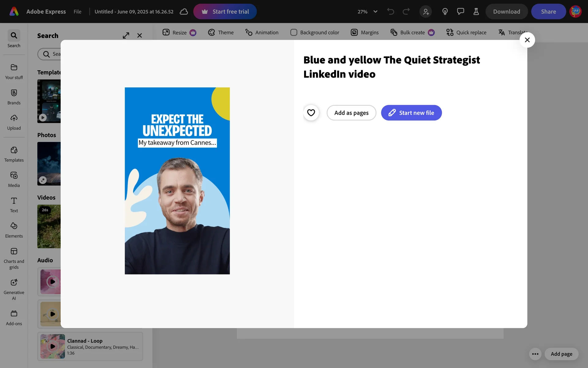Click the Upload sidebar icon
This screenshot has width=588, height=368.
tap(14, 122)
